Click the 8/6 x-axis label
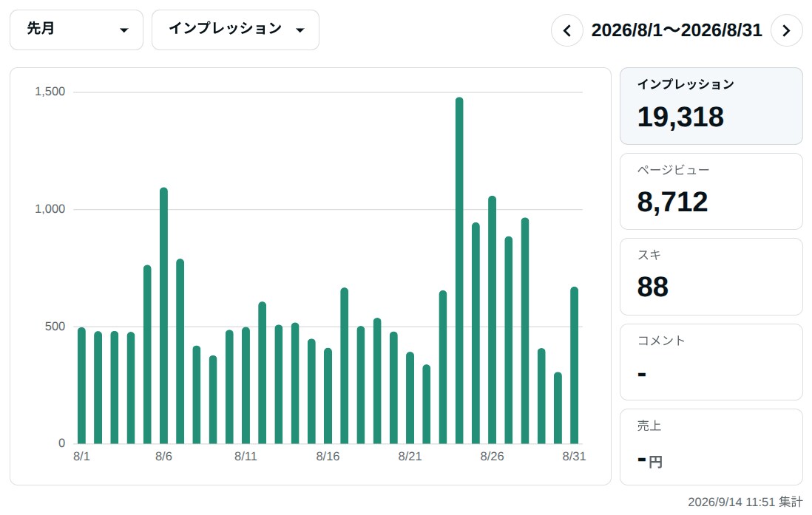 click(163, 457)
